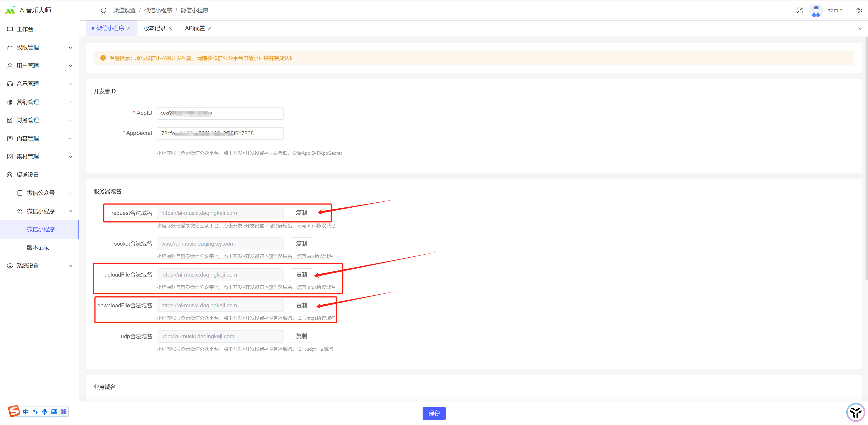868x425 pixels.
Task: Click the request合法域名 field
Action: (220, 213)
